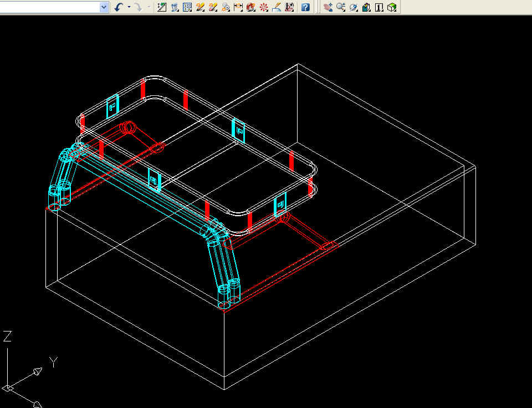This screenshot has width=532, height=408.
Task: Click the dimension arrows toolbar icon
Action: (x=238, y=7)
